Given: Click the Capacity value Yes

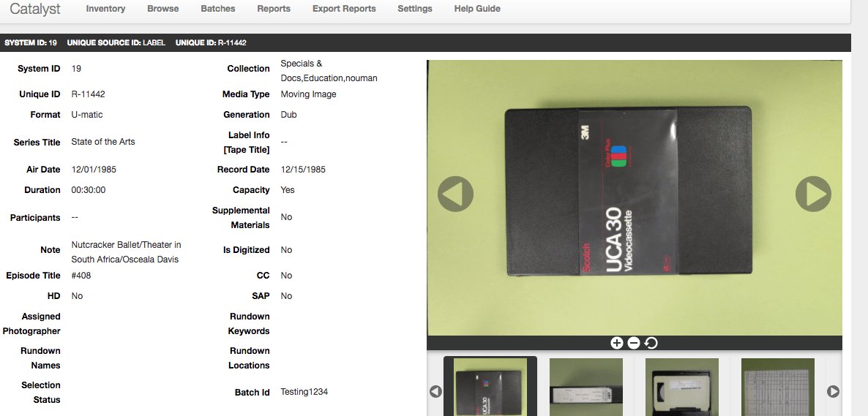Looking at the screenshot, I should (x=288, y=190).
